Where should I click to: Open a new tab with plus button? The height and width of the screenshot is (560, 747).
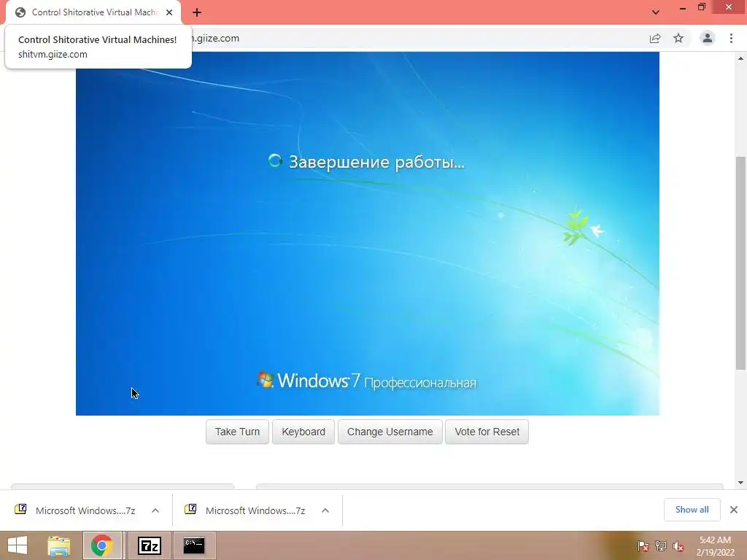197,12
